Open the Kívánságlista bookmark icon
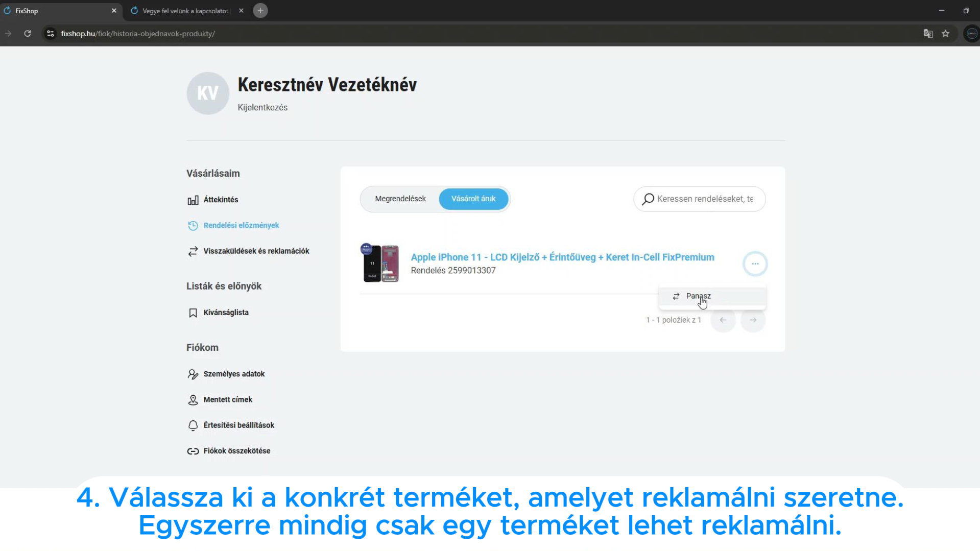 [x=193, y=313]
